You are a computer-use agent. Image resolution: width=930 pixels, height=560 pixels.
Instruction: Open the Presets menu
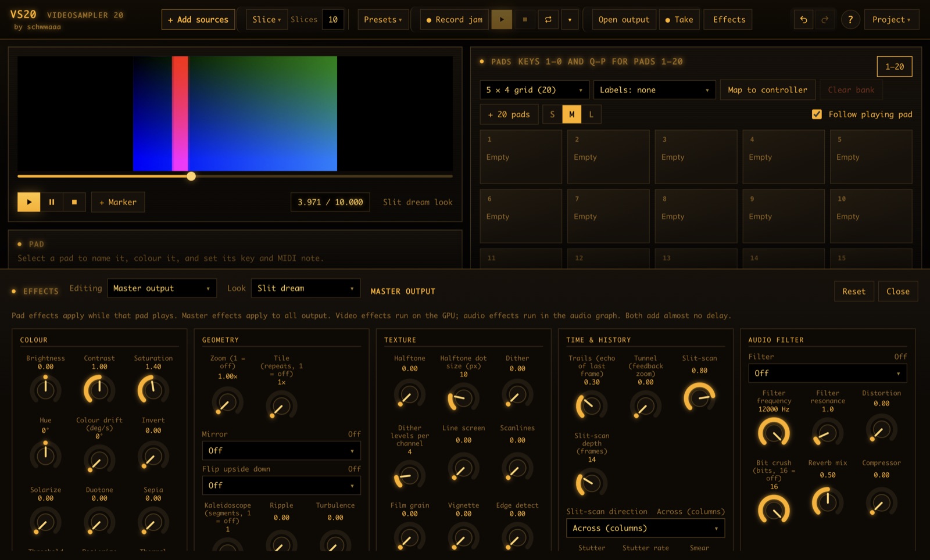(x=383, y=20)
